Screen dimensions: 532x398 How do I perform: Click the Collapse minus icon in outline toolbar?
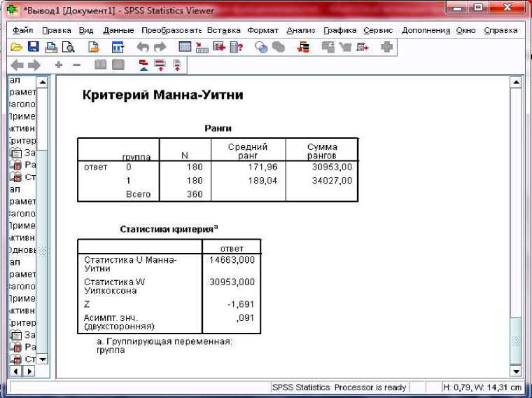pos(77,64)
